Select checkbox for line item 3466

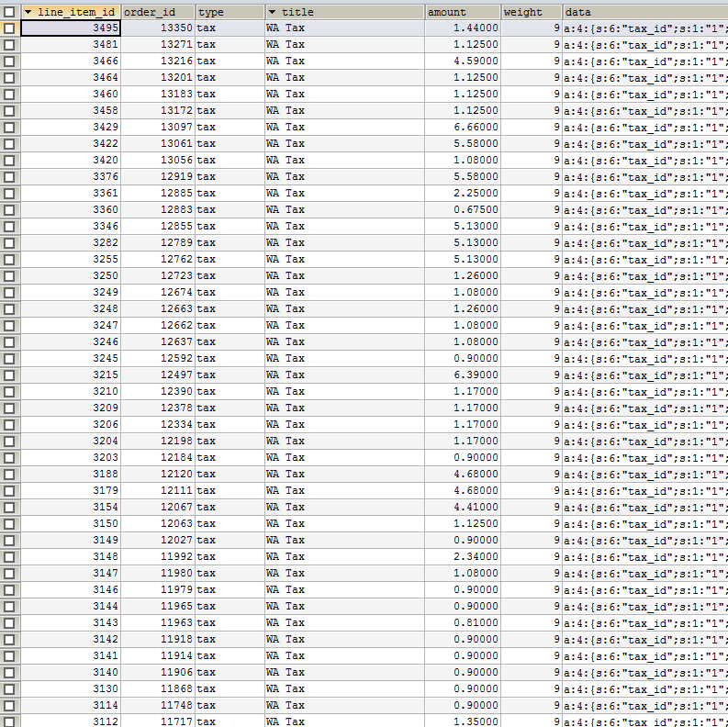(x=9, y=62)
